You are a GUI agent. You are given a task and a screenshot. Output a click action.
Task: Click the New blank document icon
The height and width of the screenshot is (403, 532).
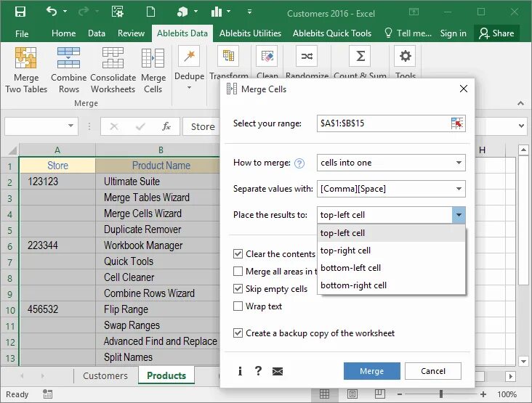tap(150, 12)
